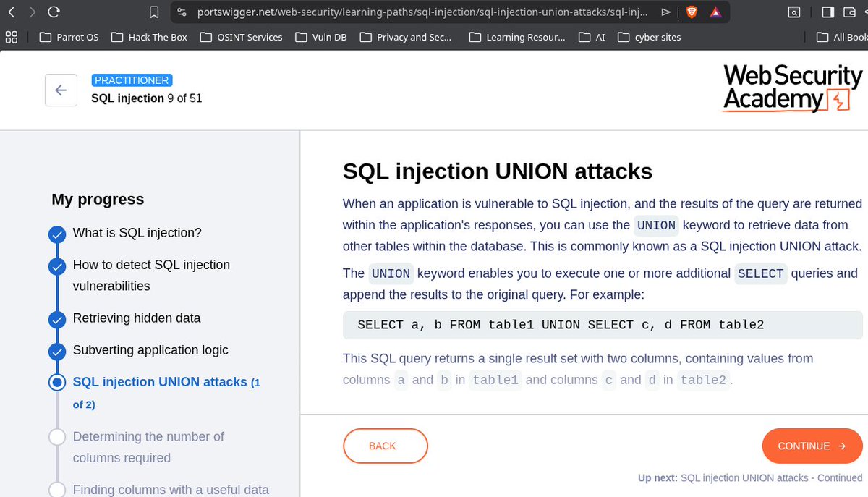Click the CONTINUE button

coord(812,446)
